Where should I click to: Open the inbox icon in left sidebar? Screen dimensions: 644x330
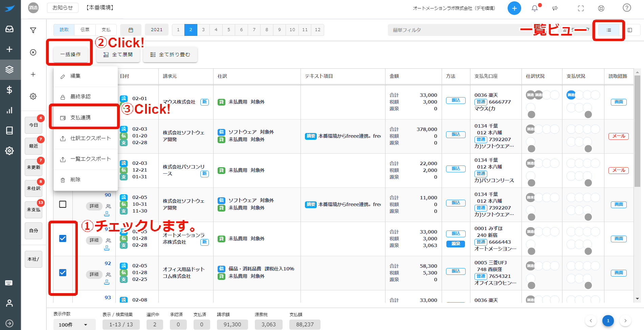coord(9,29)
